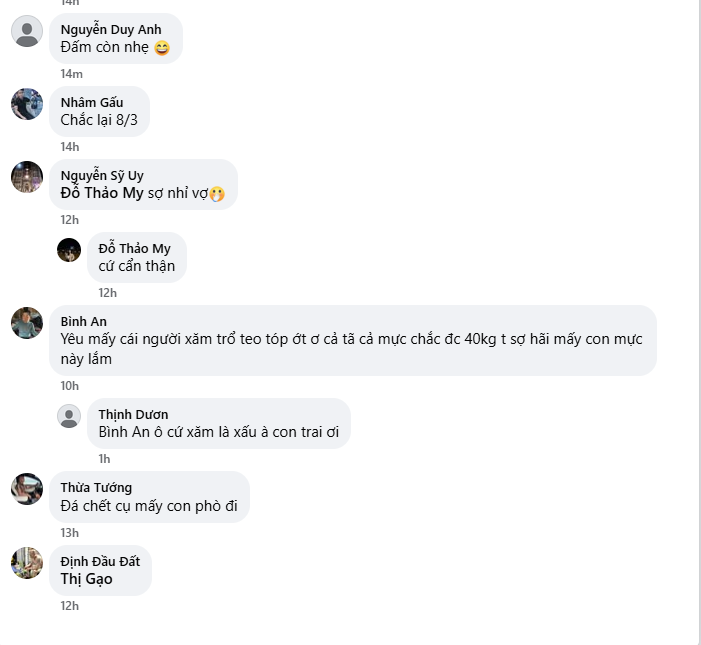The width and height of the screenshot is (701, 645).
Task: Open Nhâm Gấu's profile picture
Action: (x=27, y=104)
